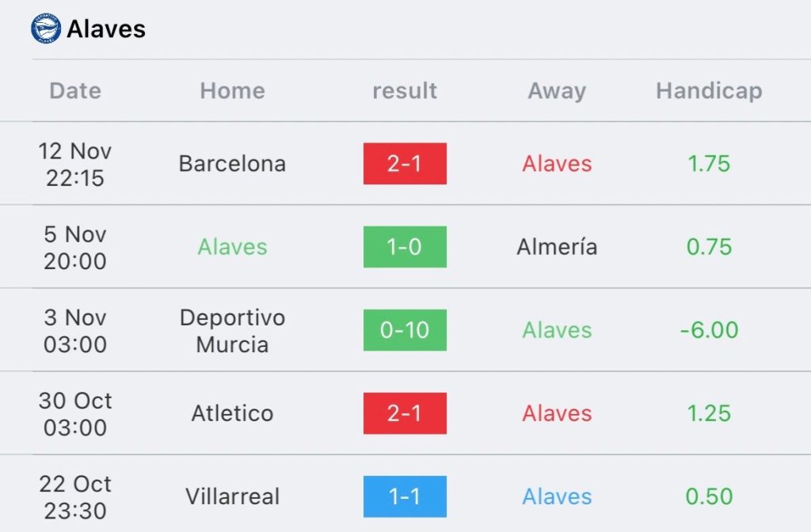
Task: Click the -6.00 handicap value
Action: pos(709,330)
